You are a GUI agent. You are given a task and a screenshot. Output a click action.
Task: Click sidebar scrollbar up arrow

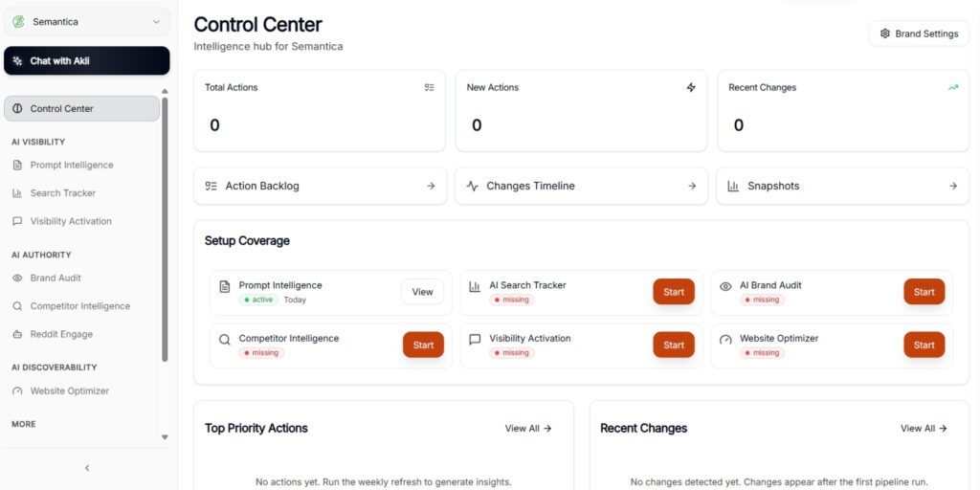pos(165,91)
